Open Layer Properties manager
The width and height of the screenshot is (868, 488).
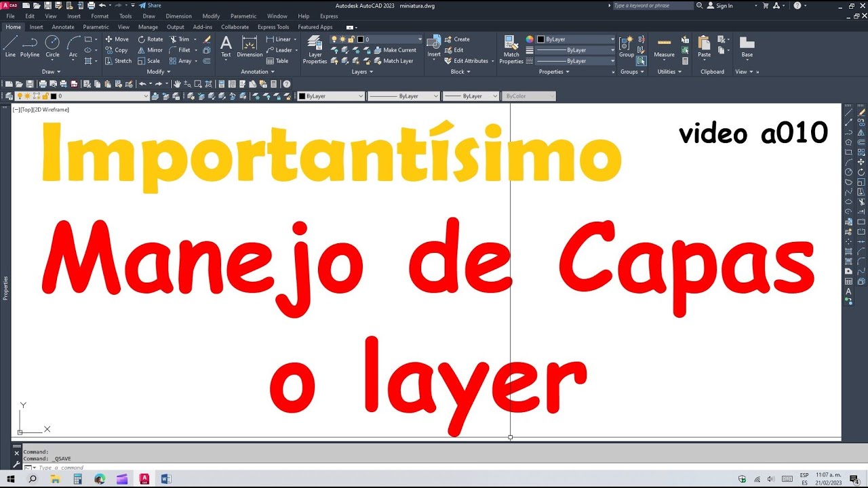[315, 49]
